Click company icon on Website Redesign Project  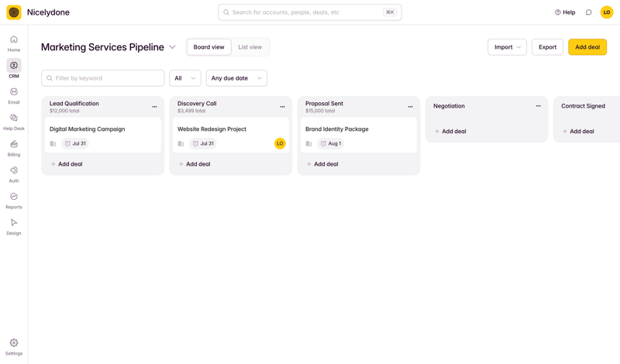tap(181, 143)
